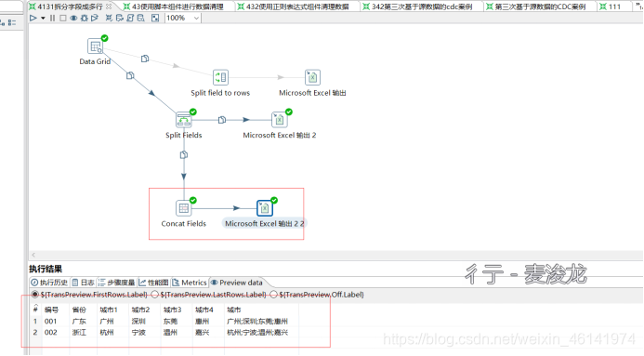Open the 日志 log tab

pyautogui.click(x=84, y=283)
